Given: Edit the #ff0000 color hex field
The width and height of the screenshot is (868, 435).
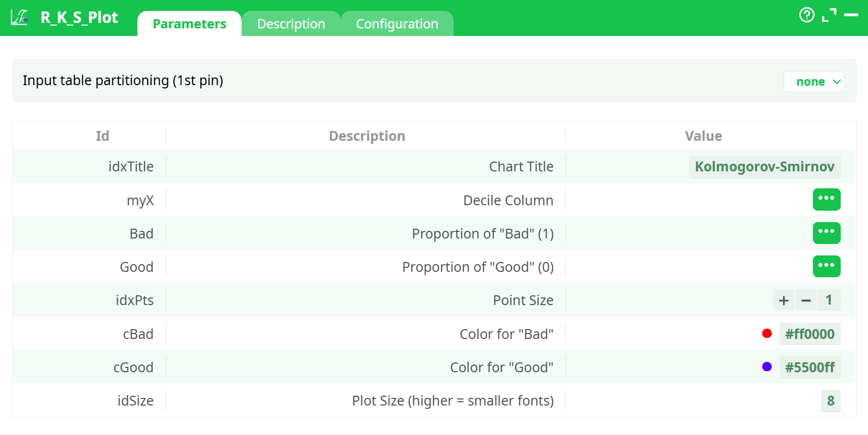Looking at the screenshot, I should 809,334.
